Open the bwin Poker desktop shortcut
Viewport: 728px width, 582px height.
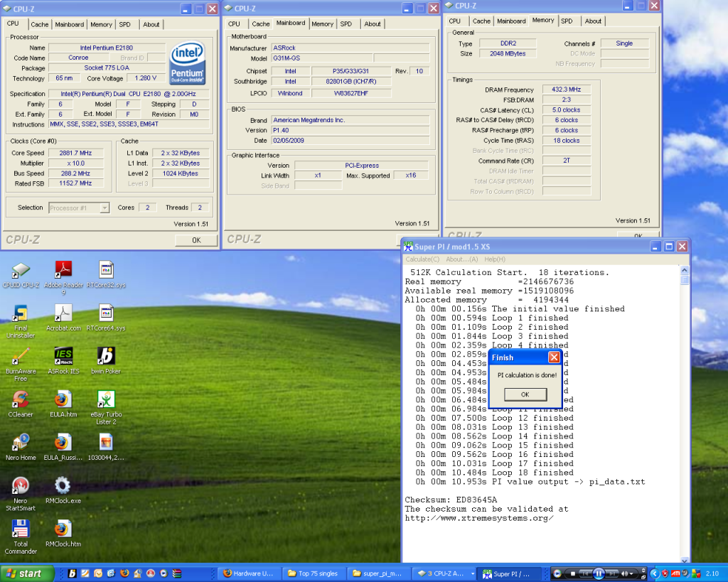(x=106, y=357)
